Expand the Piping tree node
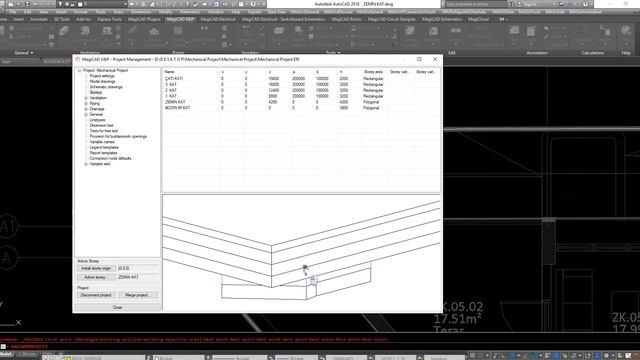This screenshot has height=360, width=640. (86, 104)
